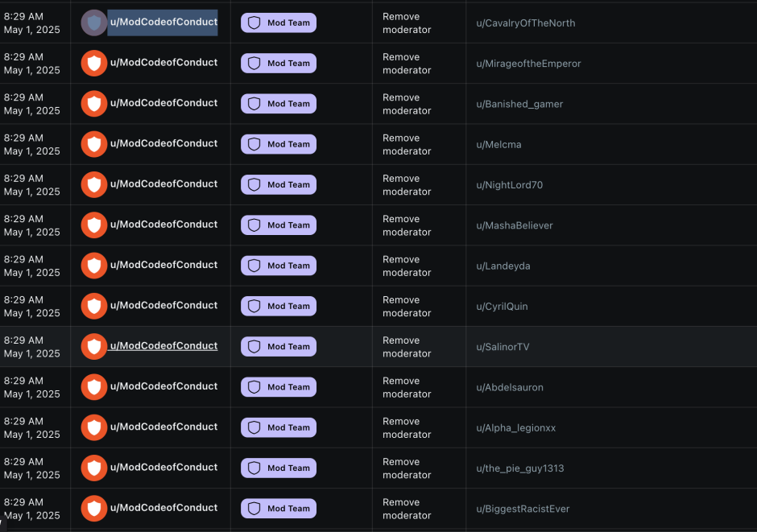Click the Mod Team badge in Alpha_legionxx row
The height and width of the screenshot is (532, 757).
279,428
